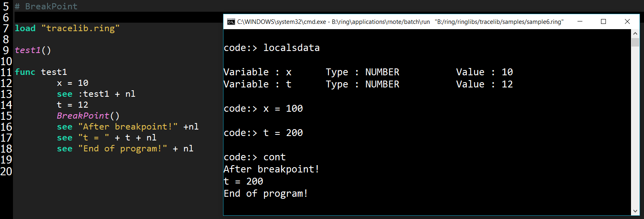Click the "End of program!" console output
644x219 pixels.
pos(266,193)
